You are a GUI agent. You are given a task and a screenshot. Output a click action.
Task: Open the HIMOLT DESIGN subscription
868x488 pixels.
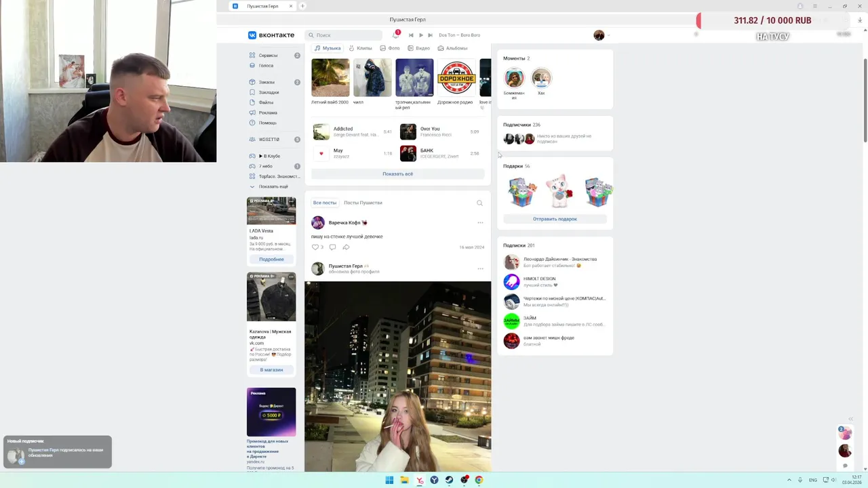(556, 282)
